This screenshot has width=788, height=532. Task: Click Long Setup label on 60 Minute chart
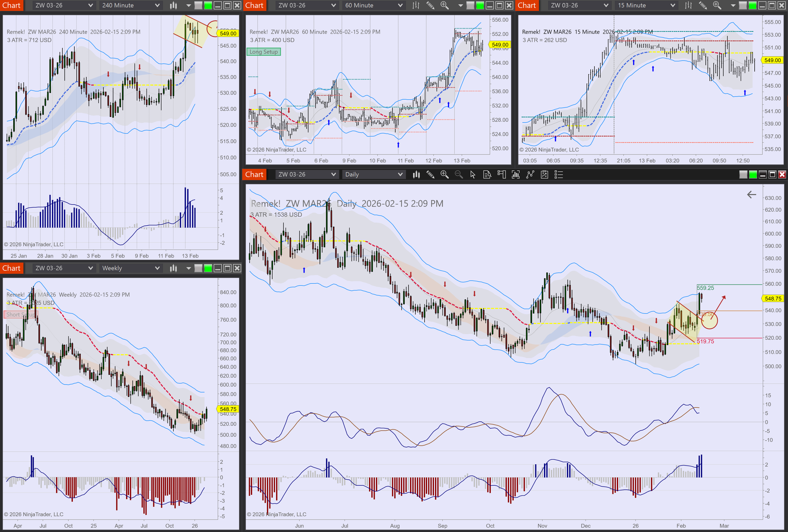point(264,52)
